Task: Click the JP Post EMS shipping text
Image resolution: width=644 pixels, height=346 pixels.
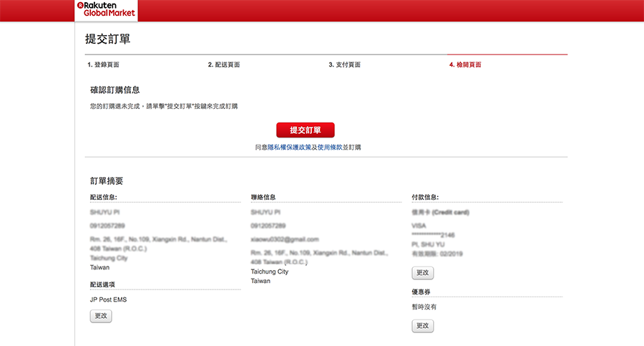Action: [108, 299]
